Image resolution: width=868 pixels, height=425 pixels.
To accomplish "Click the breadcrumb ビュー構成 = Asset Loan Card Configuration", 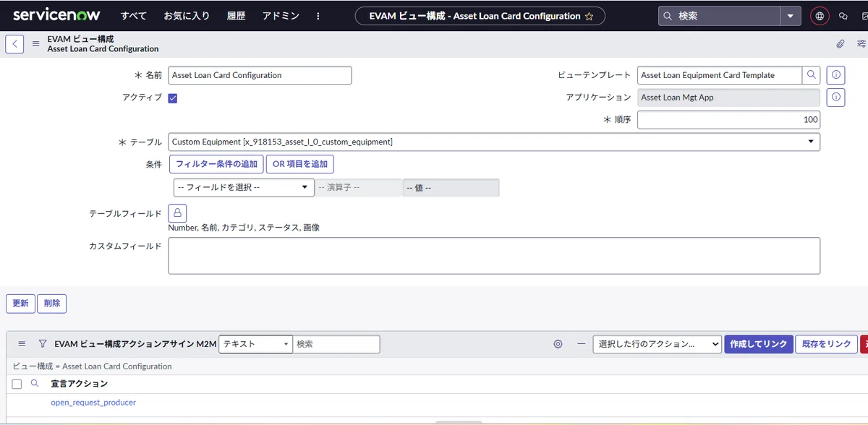I will 93,366.
